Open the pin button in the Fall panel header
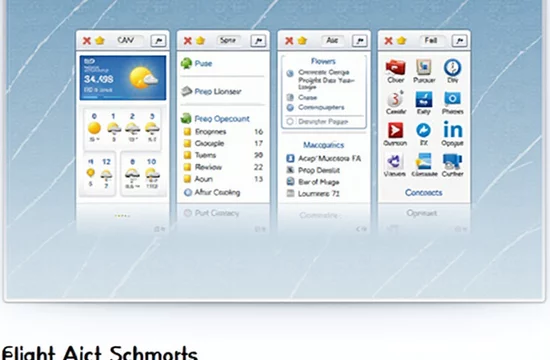550x360 pixels. click(x=460, y=41)
